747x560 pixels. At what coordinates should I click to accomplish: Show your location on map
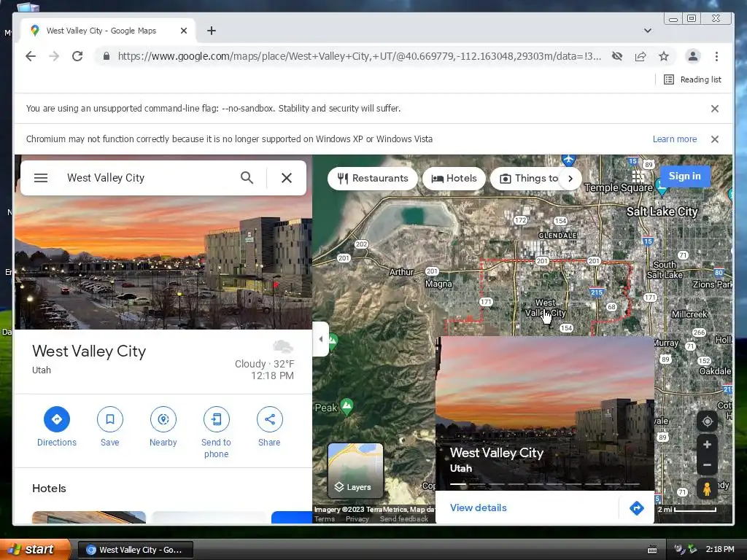tap(707, 421)
